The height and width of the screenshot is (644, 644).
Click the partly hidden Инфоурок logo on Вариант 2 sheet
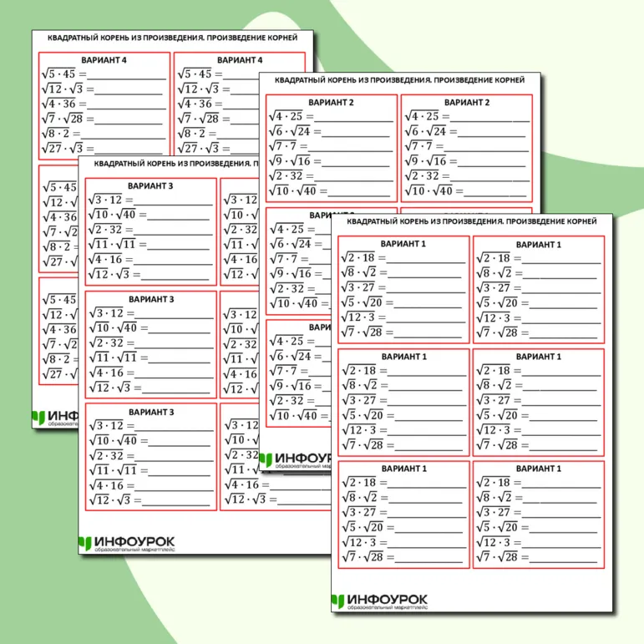point(296,460)
